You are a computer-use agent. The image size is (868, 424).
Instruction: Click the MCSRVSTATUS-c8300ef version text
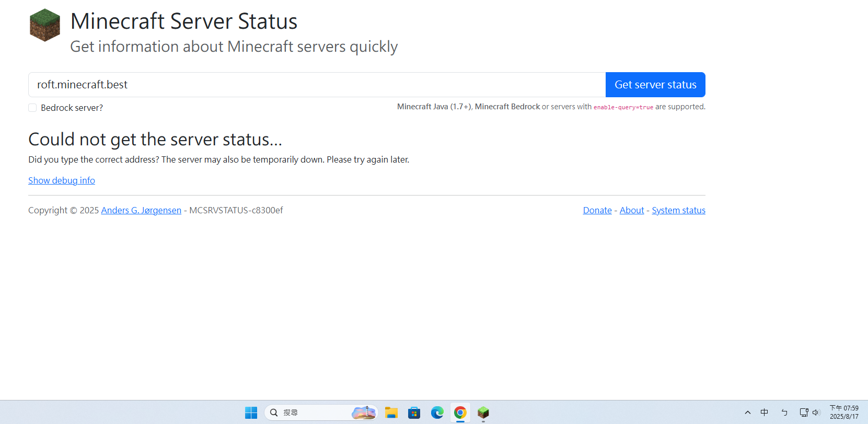[x=236, y=210]
